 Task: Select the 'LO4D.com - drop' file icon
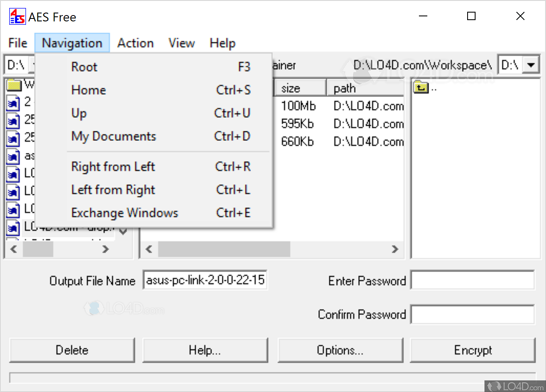13,227
